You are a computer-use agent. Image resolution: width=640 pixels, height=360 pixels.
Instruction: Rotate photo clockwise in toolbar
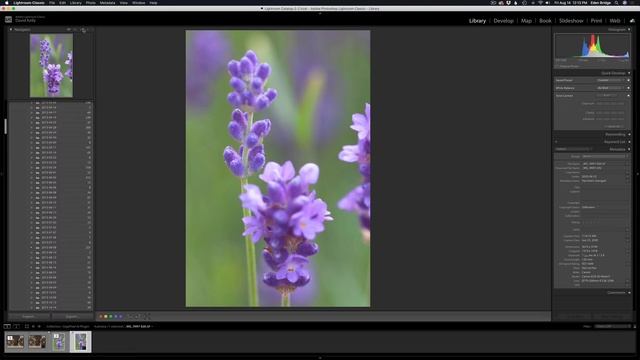point(138,316)
